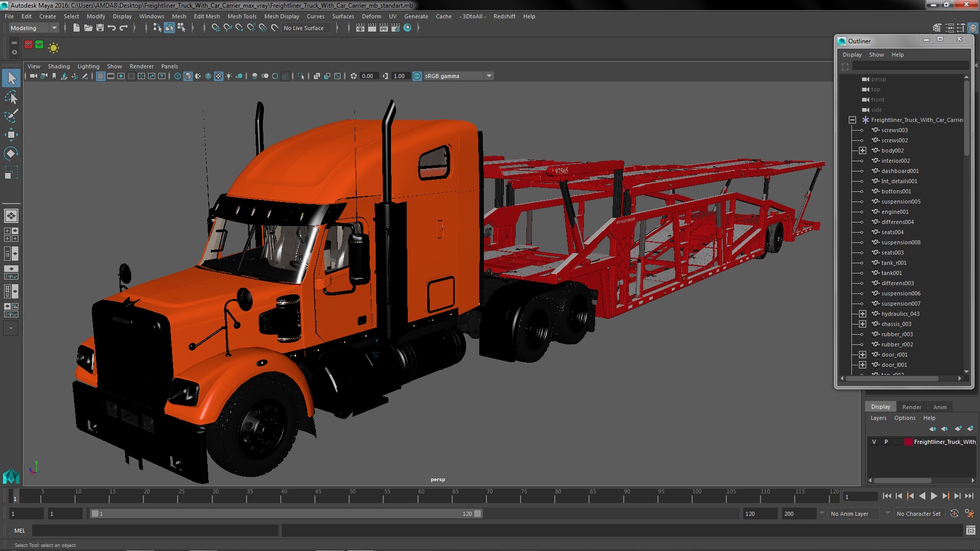Click Select by object type icon
The width and height of the screenshot is (980, 551).
169,28
